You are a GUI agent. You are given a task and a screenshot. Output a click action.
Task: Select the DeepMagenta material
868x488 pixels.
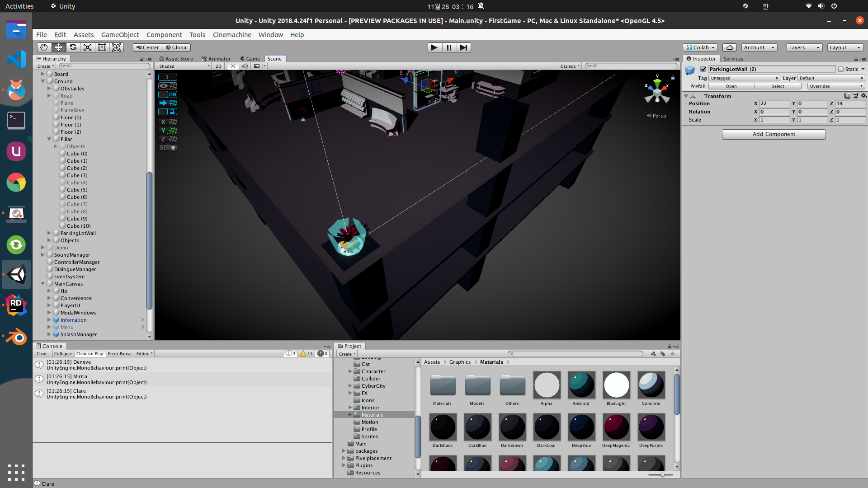click(x=616, y=431)
